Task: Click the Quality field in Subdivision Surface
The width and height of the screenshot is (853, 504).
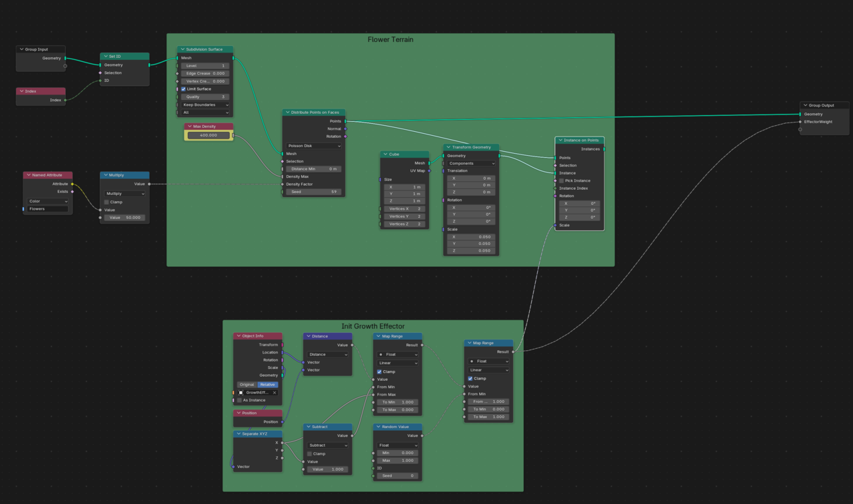Action: click(205, 97)
